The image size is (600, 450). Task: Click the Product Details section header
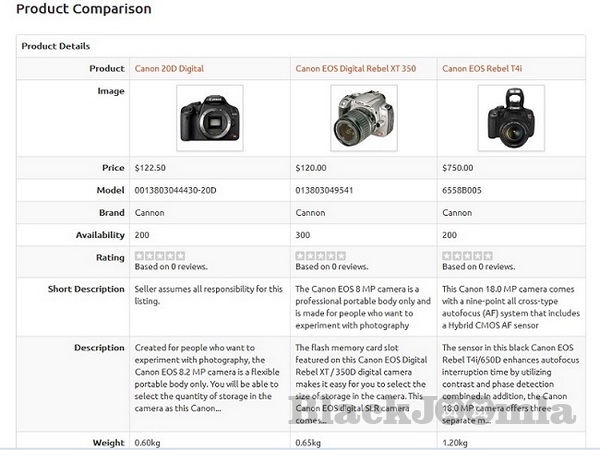tap(56, 46)
